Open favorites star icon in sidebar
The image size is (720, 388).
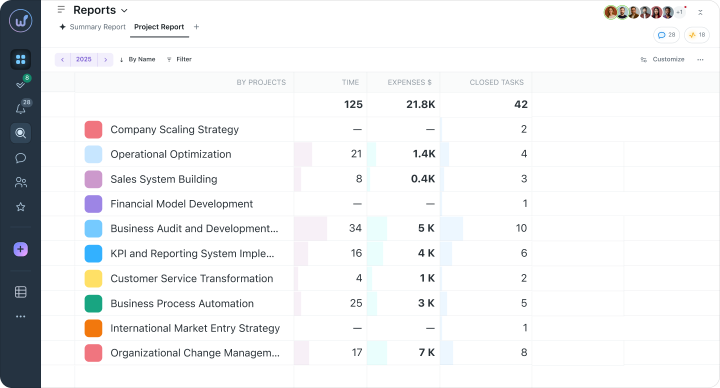(21, 207)
